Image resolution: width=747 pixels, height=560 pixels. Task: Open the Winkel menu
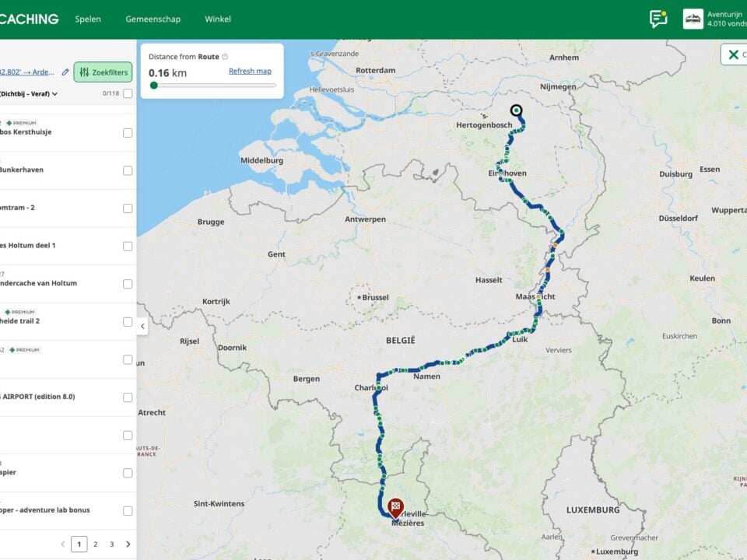pyautogui.click(x=218, y=19)
